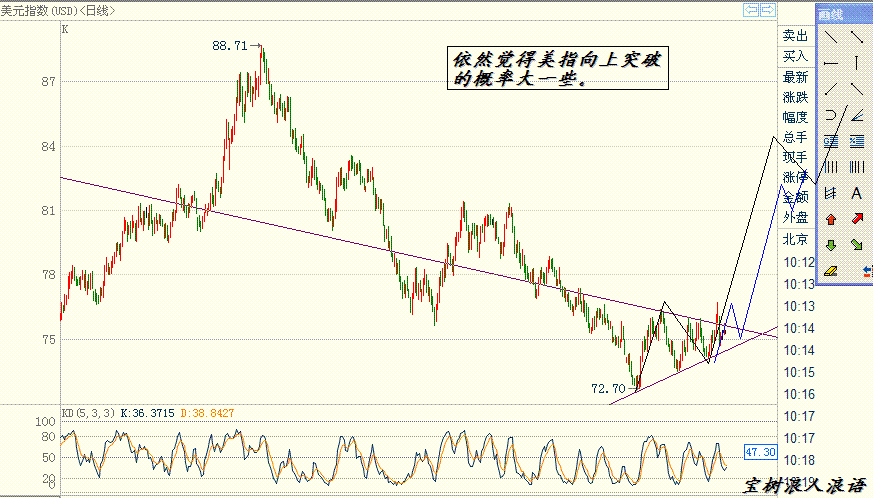Select the golden section G lines tool
Image resolution: width=873 pixels, height=498 pixels.
(x=831, y=141)
